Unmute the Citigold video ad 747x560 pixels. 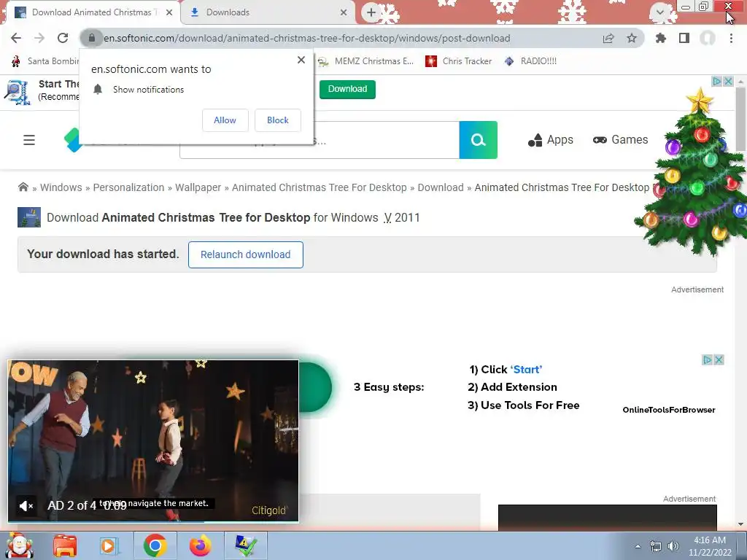[26, 506]
